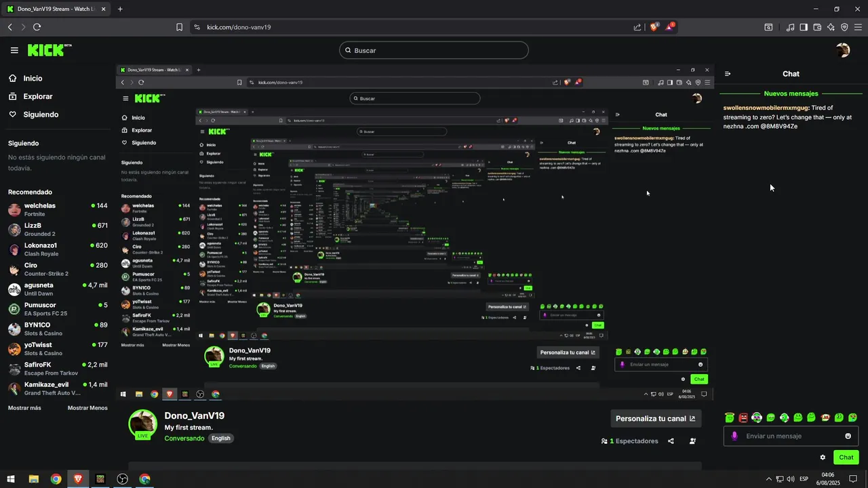The height and width of the screenshot is (488, 868).
Task: Click the English language tag
Action: [221, 439]
